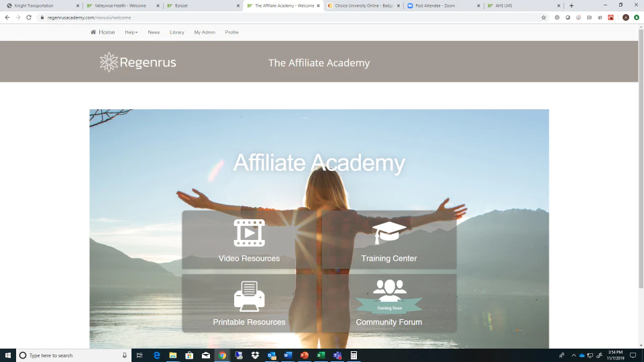Screen dimensions: 644x362
Task: Open a new browser tab
Action: pyautogui.click(x=572, y=6)
